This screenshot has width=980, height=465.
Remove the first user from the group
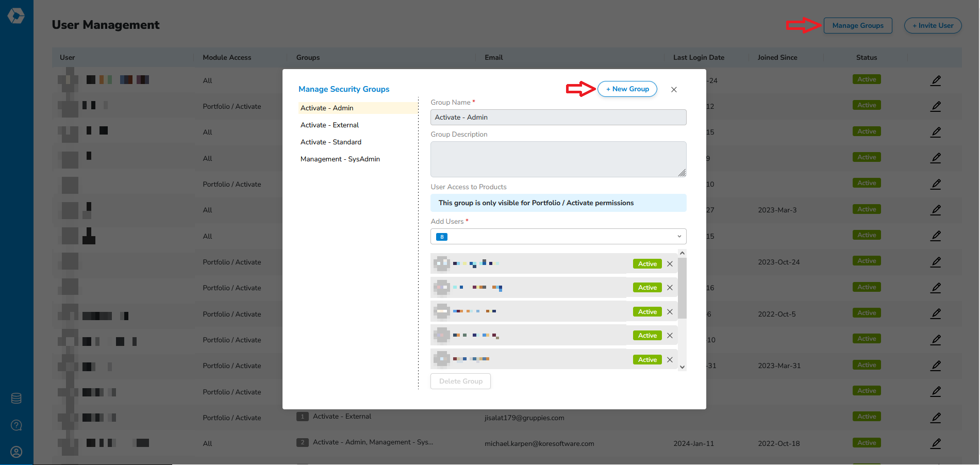pyautogui.click(x=670, y=264)
